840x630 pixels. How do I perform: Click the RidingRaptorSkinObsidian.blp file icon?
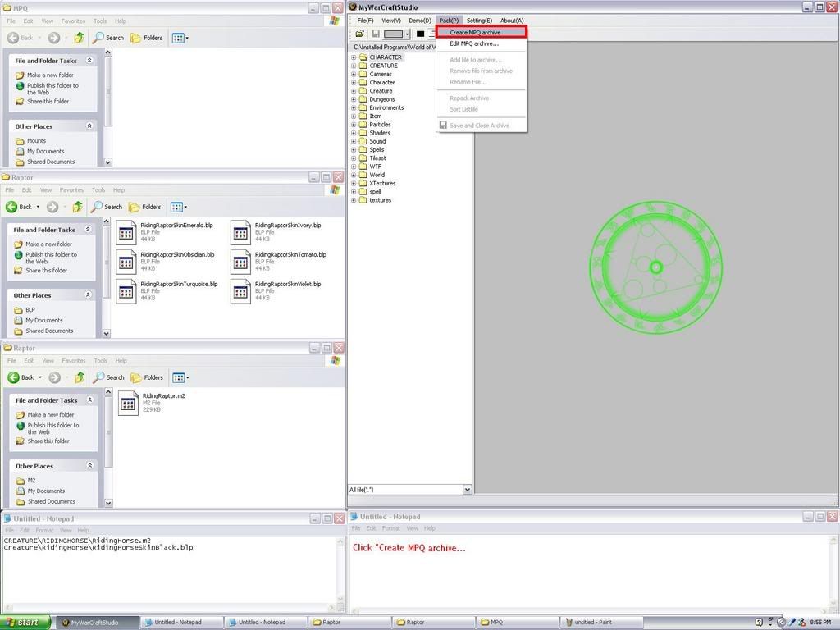pyautogui.click(x=126, y=262)
